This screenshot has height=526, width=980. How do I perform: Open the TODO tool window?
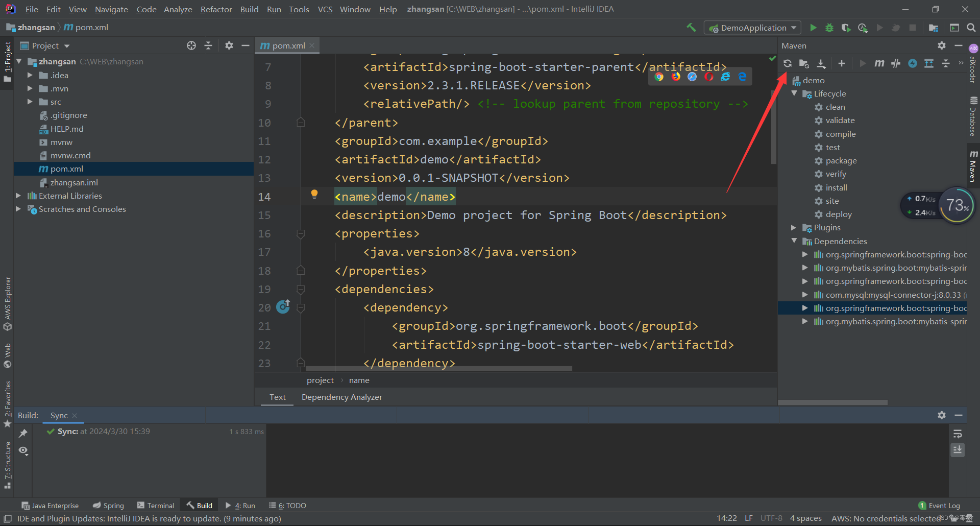287,506
